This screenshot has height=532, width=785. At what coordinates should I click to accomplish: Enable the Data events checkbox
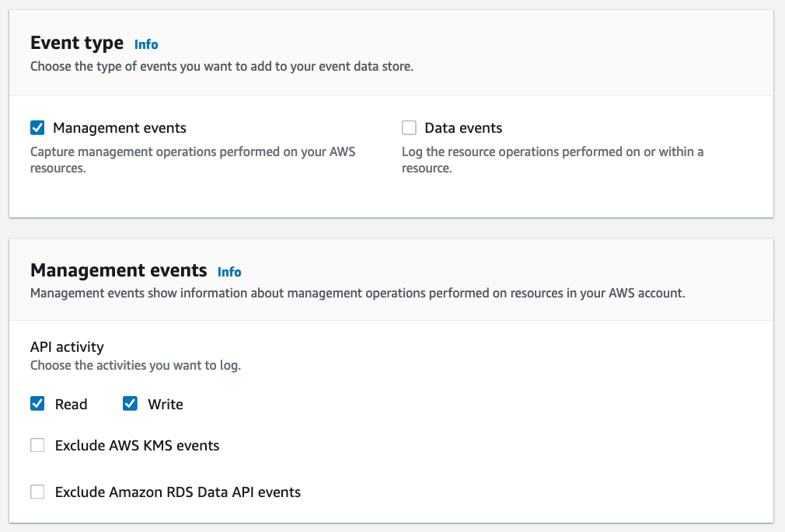(408, 127)
